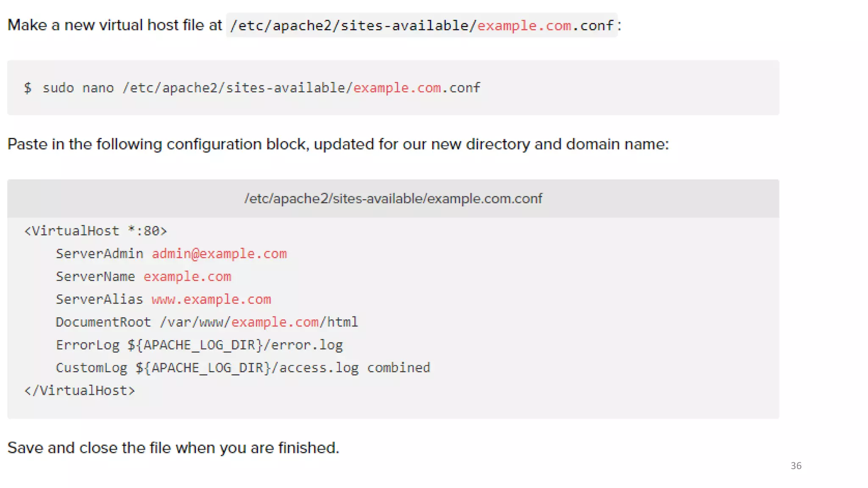Click the ServerAlias directive keyword
Image resolution: width=868 pixels, height=488 pixels.
pyautogui.click(x=100, y=299)
